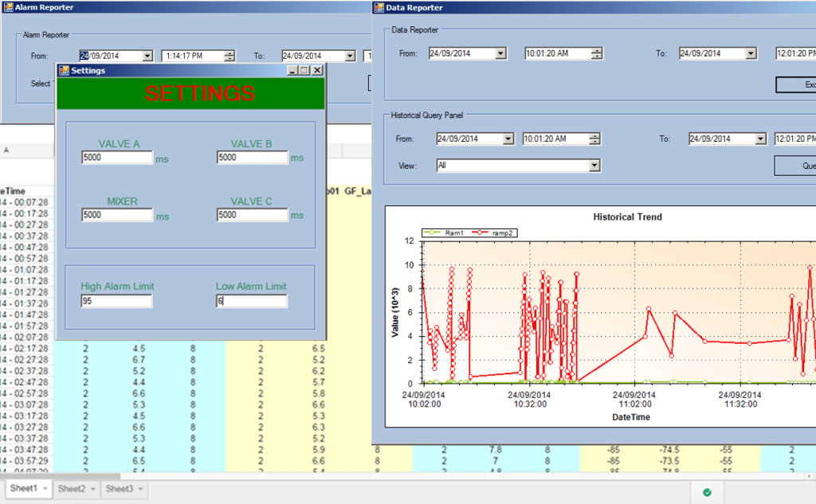The width and height of the screenshot is (816, 504).
Task: Select the VALVE A 5000 ms input field
Action: 116,158
